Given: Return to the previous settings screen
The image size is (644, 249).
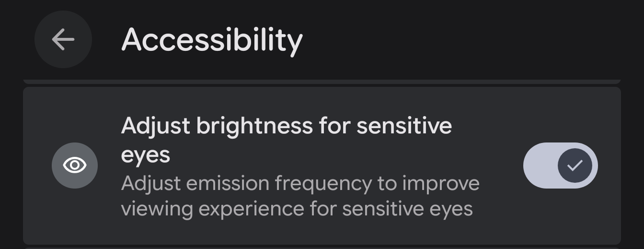Looking at the screenshot, I should pos(63,39).
